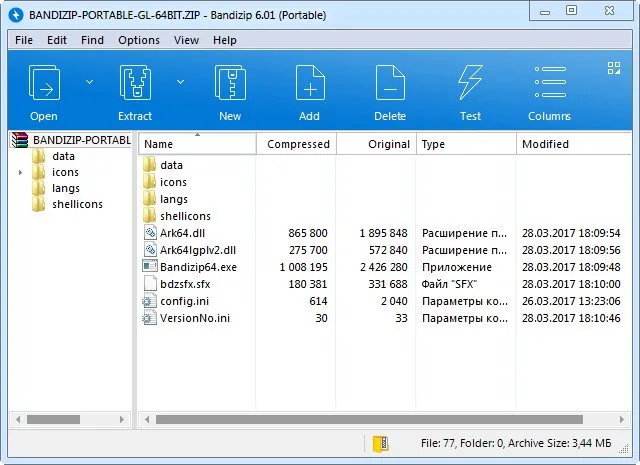Click the view mode grid icon

tap(613, 68)
